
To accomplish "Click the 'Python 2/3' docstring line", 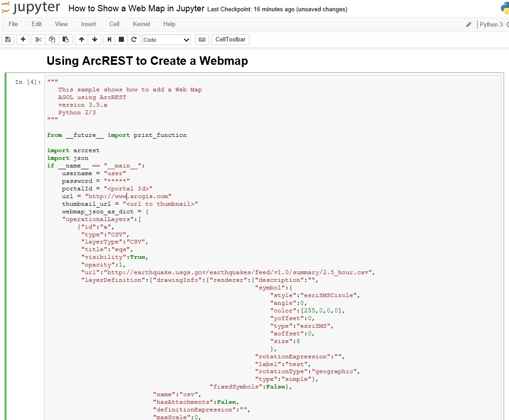I will tap(77, 113).
